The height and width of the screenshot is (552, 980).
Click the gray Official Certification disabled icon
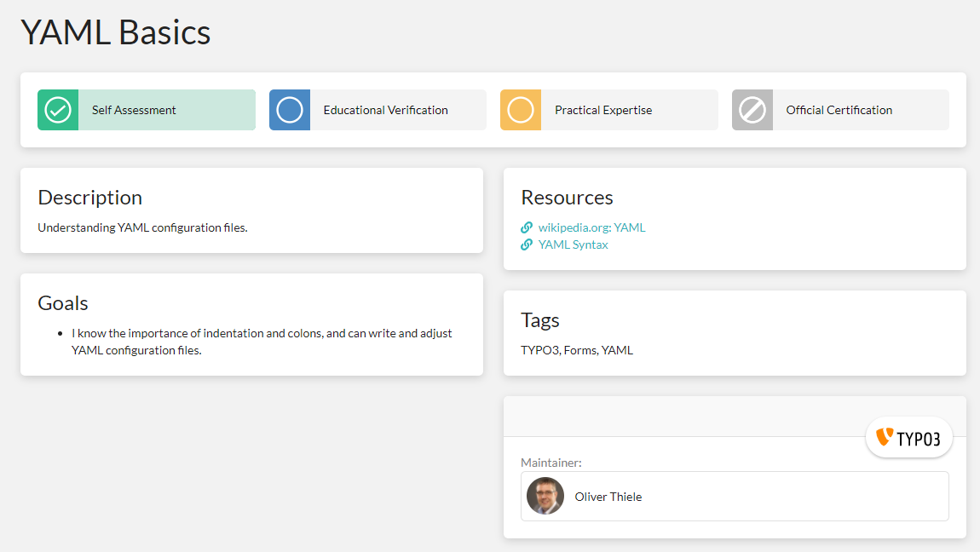752,110
